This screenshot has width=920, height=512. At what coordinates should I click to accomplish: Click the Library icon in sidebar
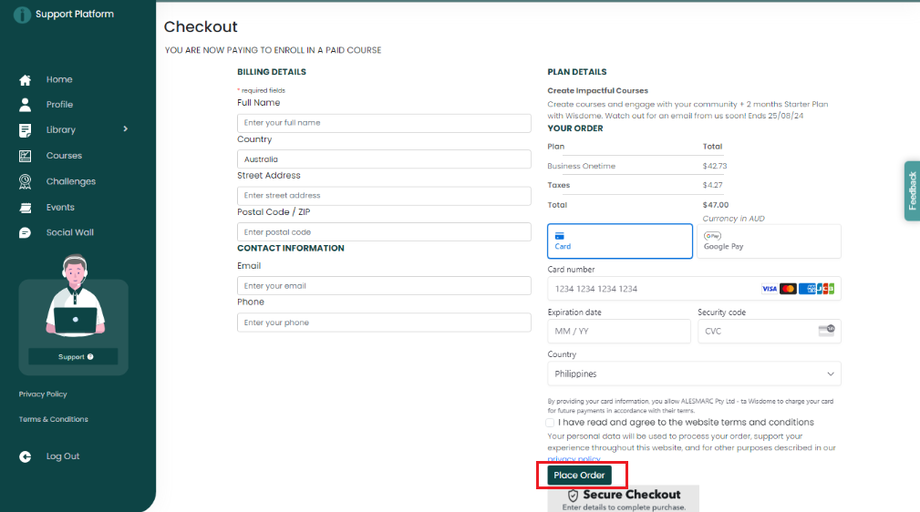click(x=25, y=130)
